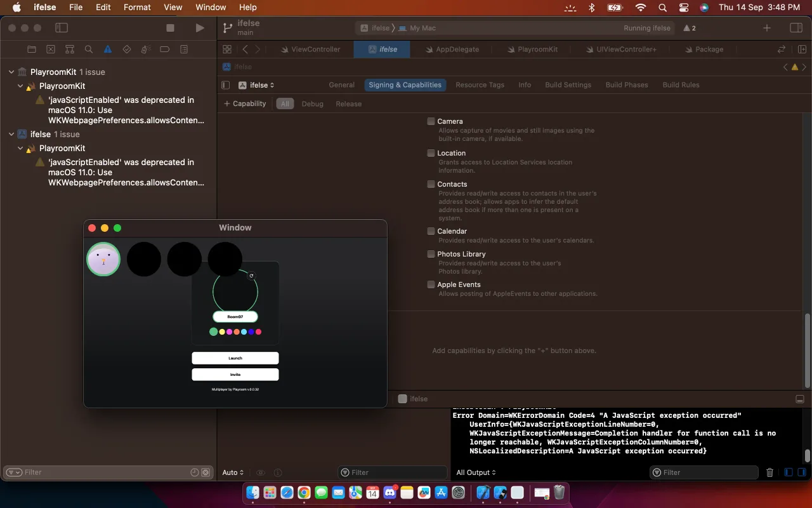
Task: Toggle the inspectors panel icon at top right
Action: (x=796, y=28)
